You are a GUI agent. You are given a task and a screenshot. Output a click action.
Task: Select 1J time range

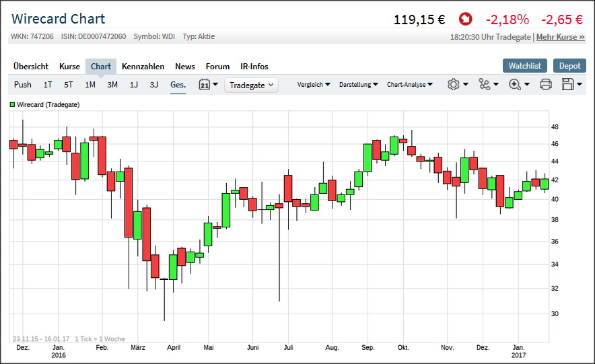[x=133, y=85]
